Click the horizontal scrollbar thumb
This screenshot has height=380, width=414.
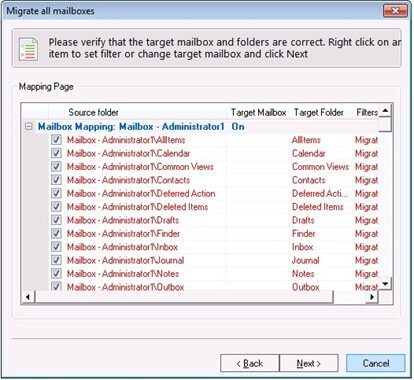(x=184, y=297)
